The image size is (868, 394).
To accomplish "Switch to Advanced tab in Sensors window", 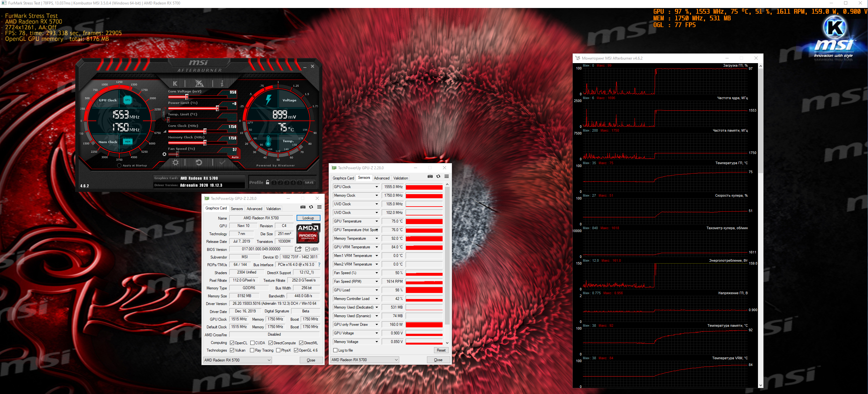I will [x=381, y=178].
